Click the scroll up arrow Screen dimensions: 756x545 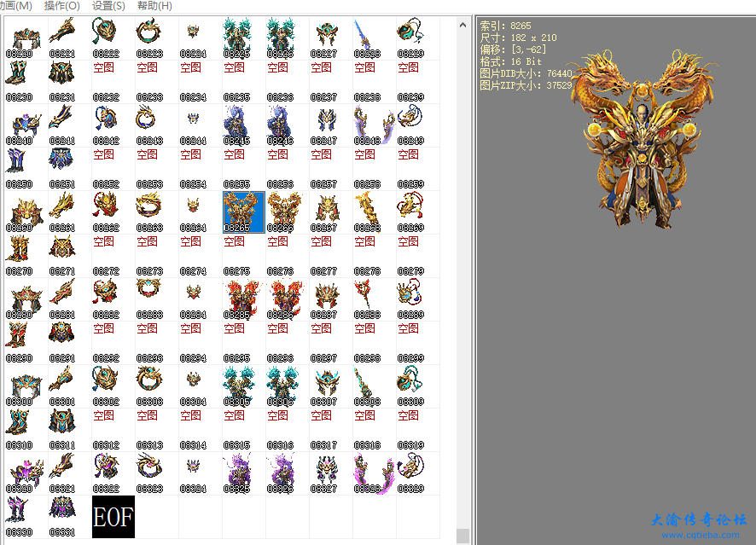tap(462, 25)
